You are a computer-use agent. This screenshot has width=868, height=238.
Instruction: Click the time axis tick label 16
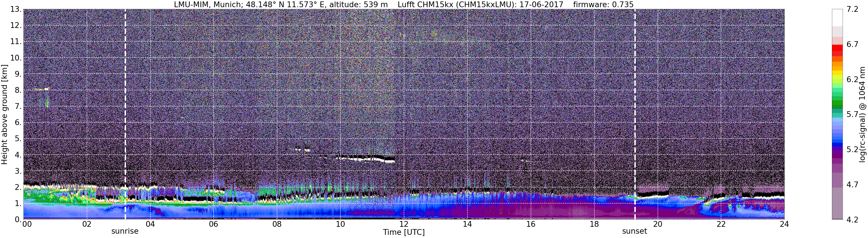pos(531,224)
